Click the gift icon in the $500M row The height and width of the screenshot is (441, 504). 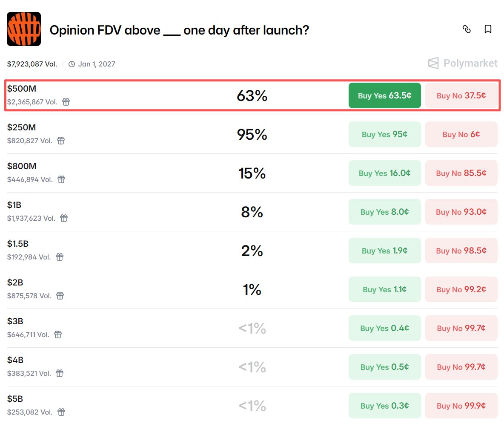pos(66,102)
